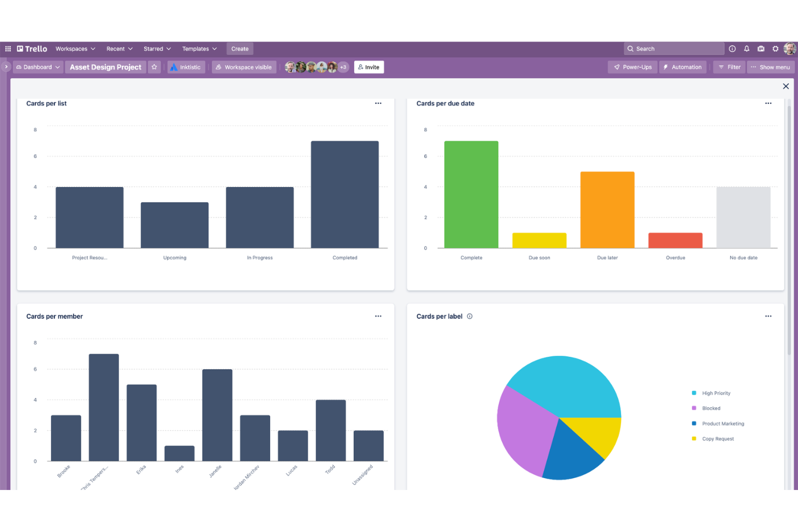Click the apps grid icon next to Trello logo

click(8, 49)
